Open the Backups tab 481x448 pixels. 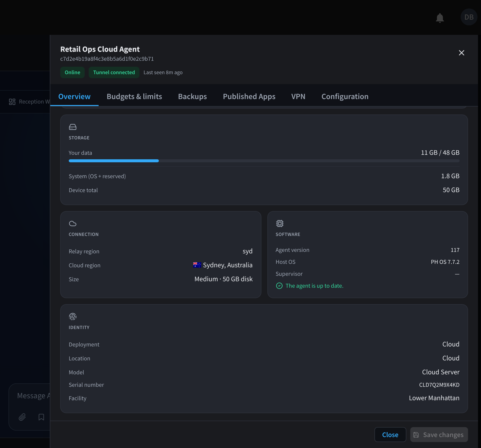coord(192,97)
